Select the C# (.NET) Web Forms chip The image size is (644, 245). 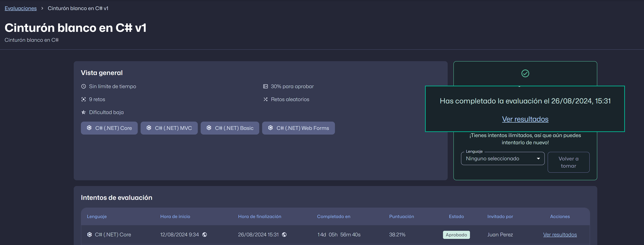tap(298, 128)
